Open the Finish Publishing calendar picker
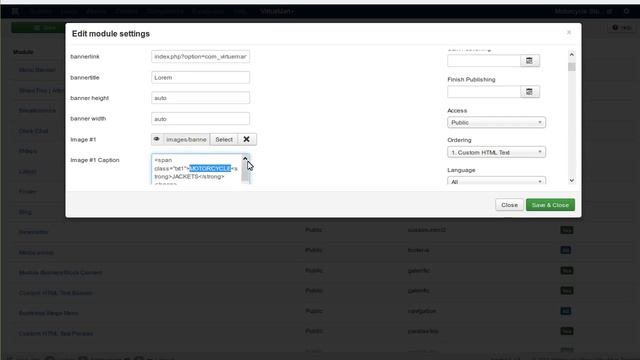Screen dimensions: 640x360 point(529,92)
